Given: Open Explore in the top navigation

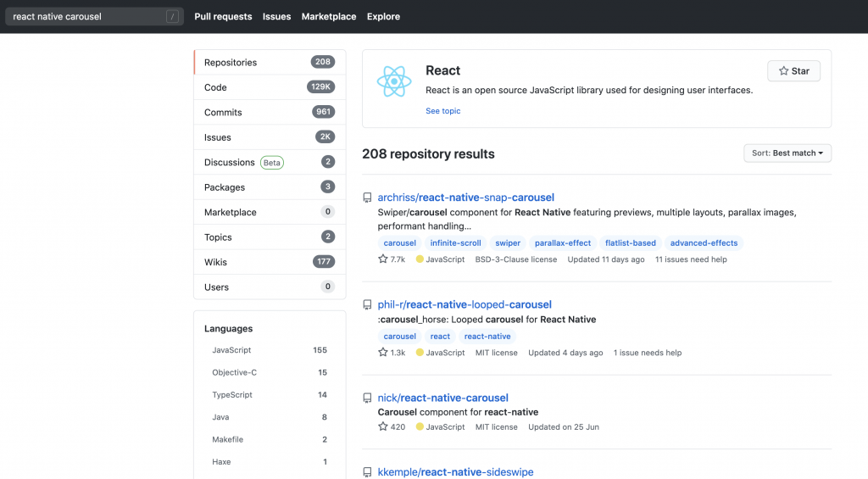Looking at the screenshot, I should click(383, 17).
